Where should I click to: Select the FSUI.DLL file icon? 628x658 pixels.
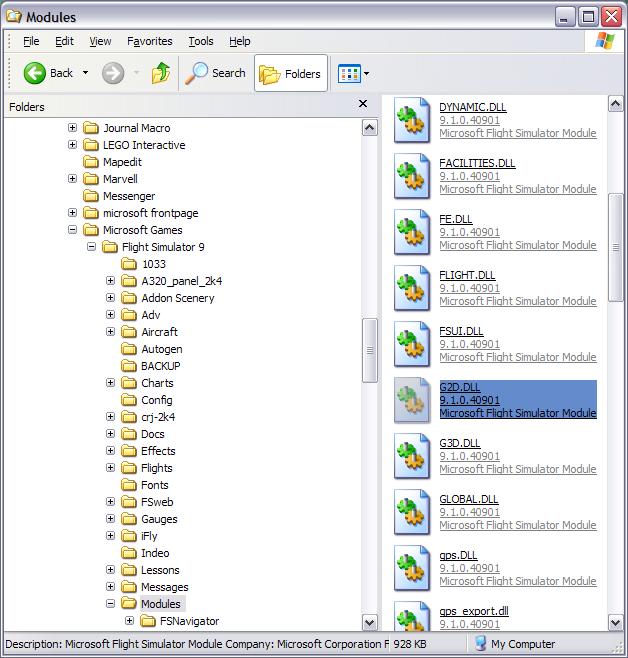[x=411, y=344]
